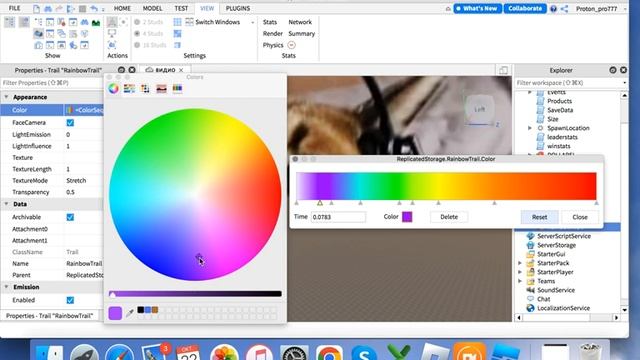Click the stop square in quick access toolbar
This screenshot has height=360, width=640.
tap(82, 9)
